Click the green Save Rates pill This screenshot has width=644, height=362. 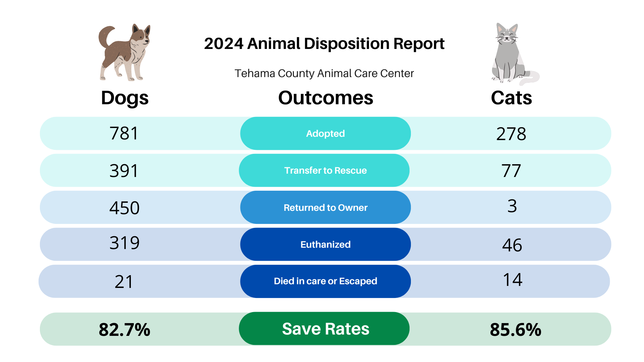coord(324,328)
